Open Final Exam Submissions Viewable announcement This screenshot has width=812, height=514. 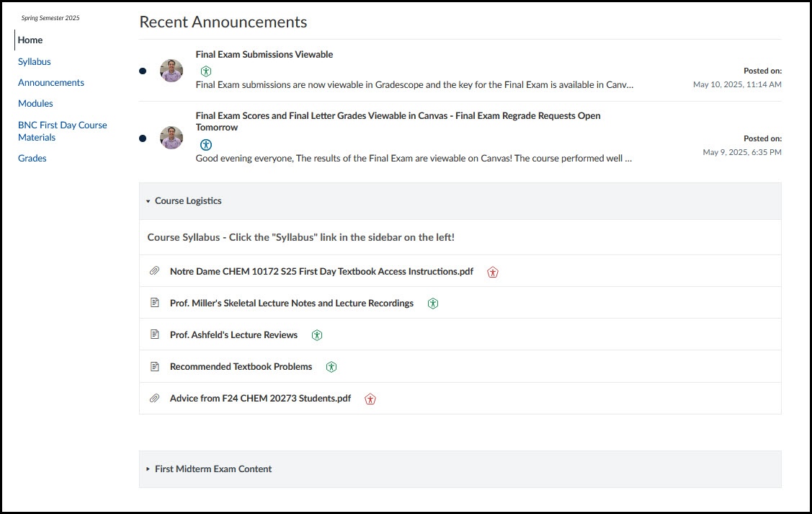tap(264, 54)
